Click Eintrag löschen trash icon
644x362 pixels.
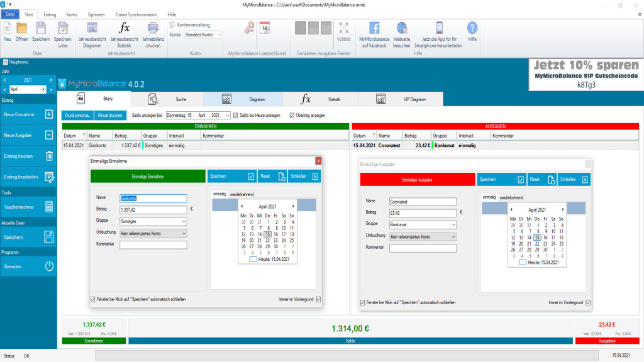(49, 156)
